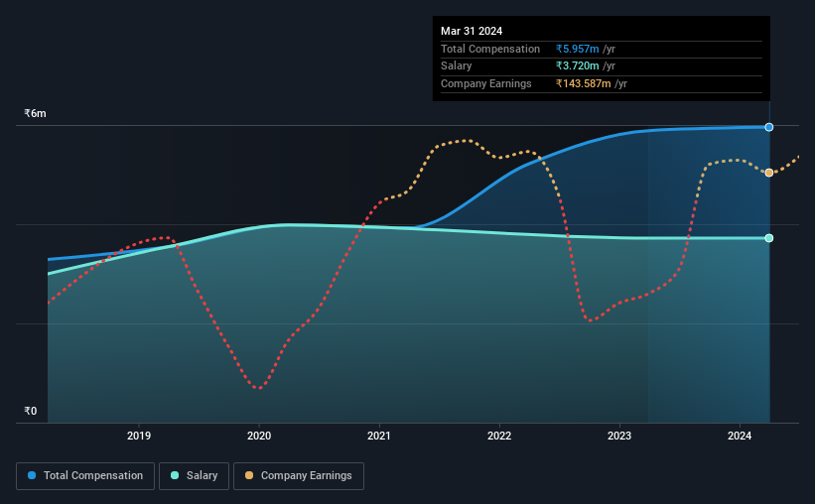Viewport: 815px width, 504px height.
Task: Click the ₹5.957m total compensation value
Action: click(577, 49)
